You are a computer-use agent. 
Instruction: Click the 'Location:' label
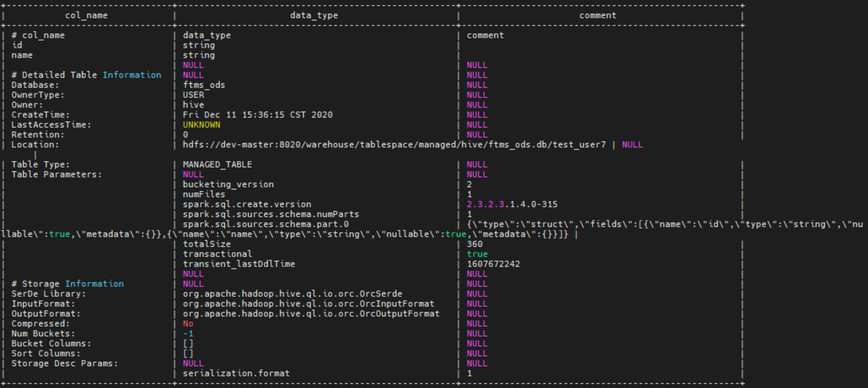tap(35, 145)
